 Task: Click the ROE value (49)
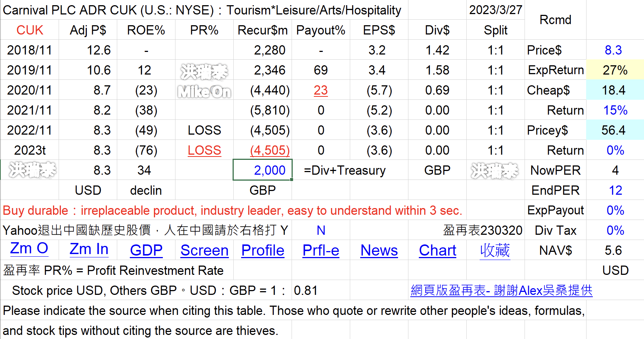146,130
